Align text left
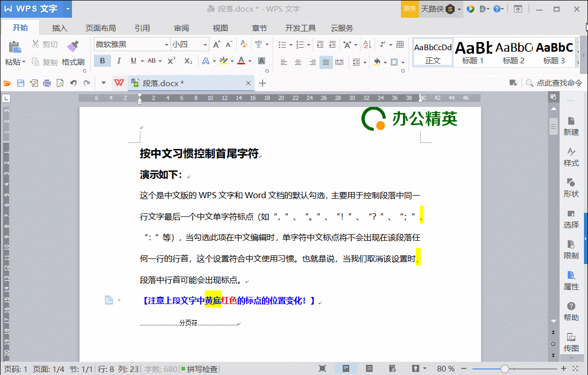588x375 pixels. point(284,62)
